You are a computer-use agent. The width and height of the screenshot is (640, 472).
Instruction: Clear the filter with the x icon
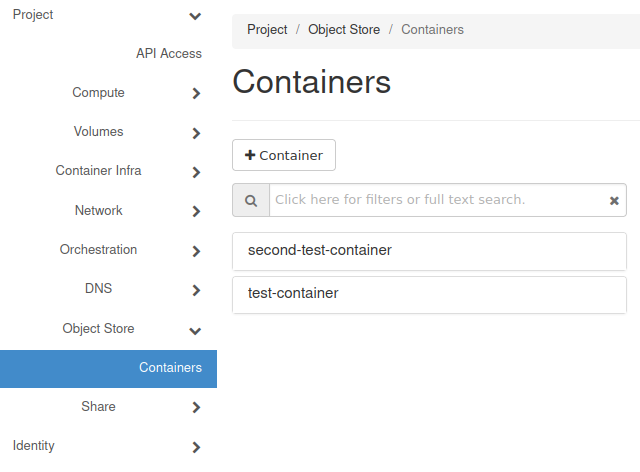tap(614, 200)
